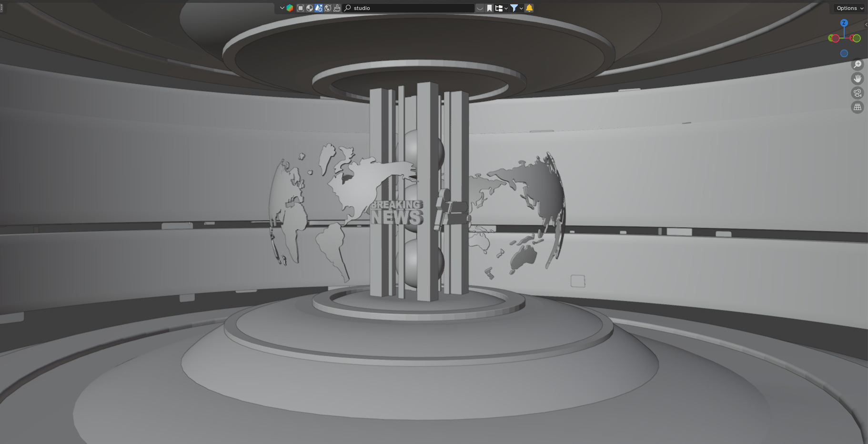
Task: Toggle the brush filter icon
Action: [337, 8]
